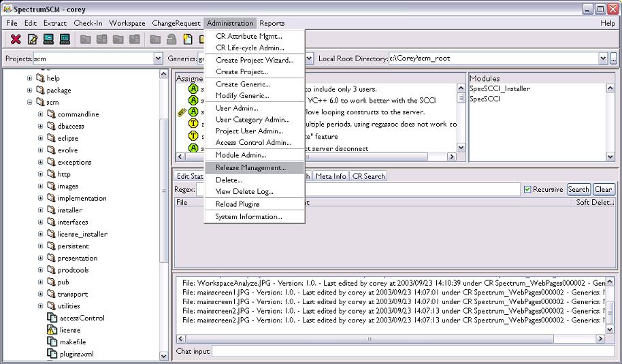Screen dimensions: 622x364
Task: Click the folder icon next to eclipse
Action: 51,138
